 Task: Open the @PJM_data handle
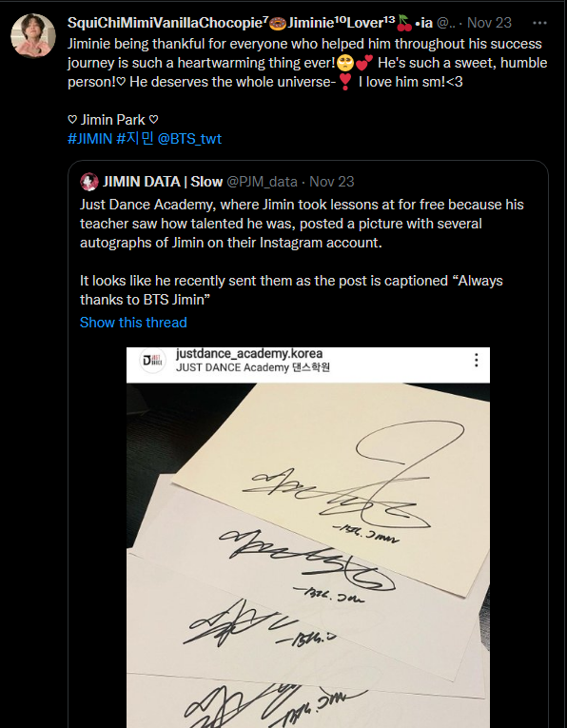click(262, 182)
